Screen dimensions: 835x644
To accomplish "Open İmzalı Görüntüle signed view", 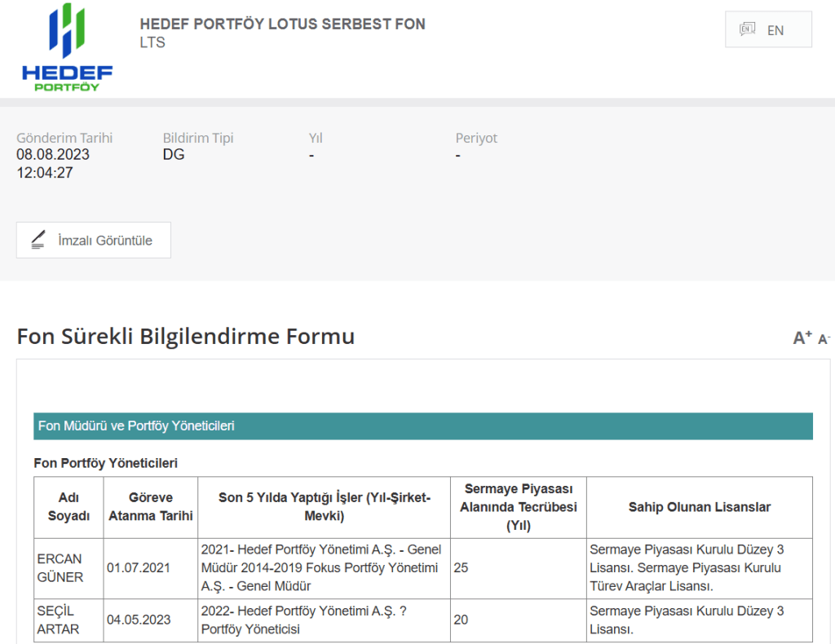I will click(x=93, y=240).
